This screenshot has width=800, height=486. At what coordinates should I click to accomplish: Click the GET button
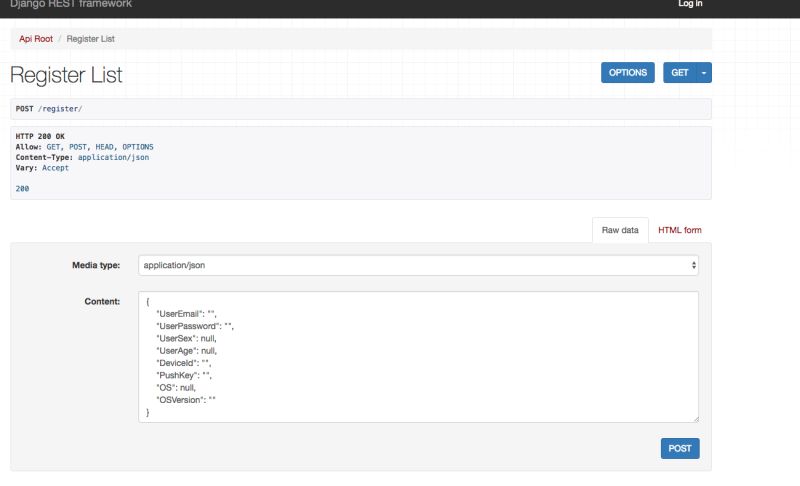click(680, 72)
